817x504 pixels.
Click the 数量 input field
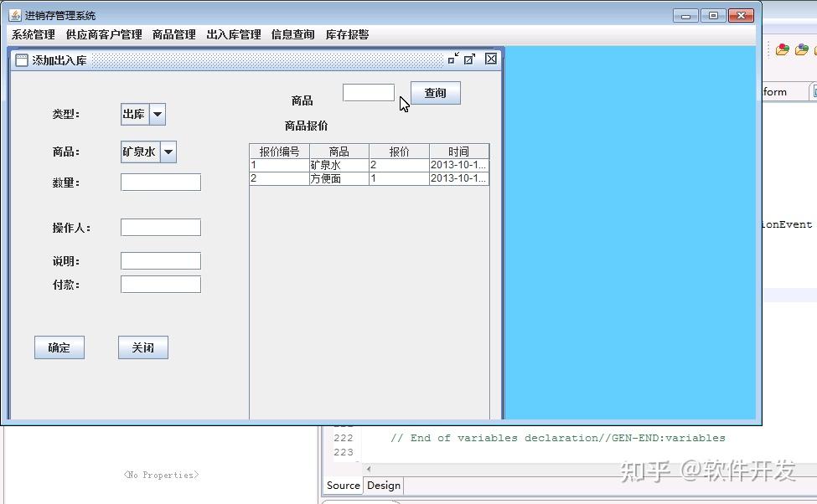click(160, 182)
